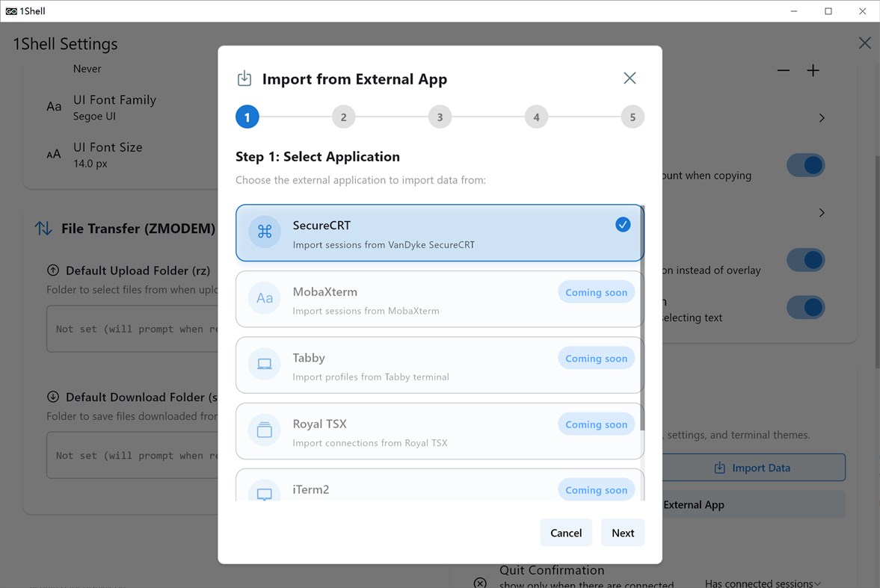Proceed with the Next button

pyautogui.click(x=623, y=533)
